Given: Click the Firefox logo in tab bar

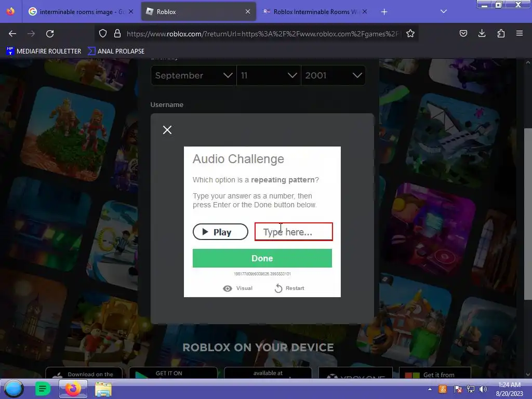Looking at the screenshot, I should [x=10, y=11].
